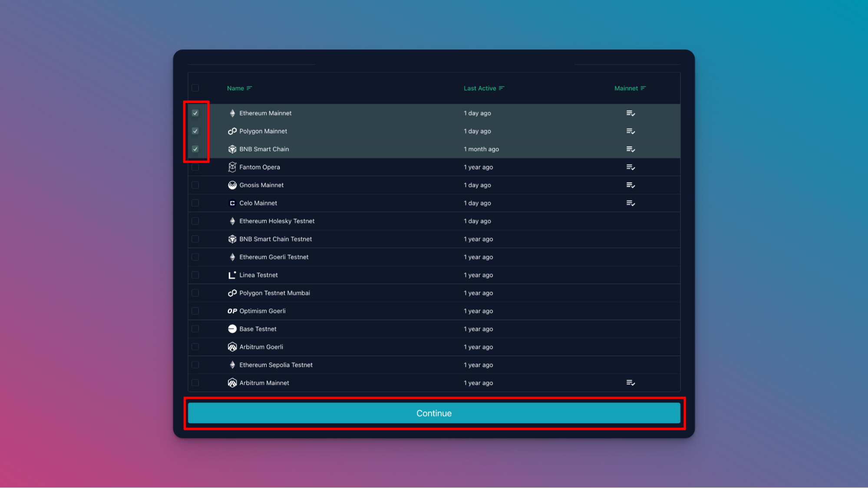The height and width of the screenshot is (488, 868).
Task: Select the Ethereum Mainnet row name
Action: click(265, 113)
